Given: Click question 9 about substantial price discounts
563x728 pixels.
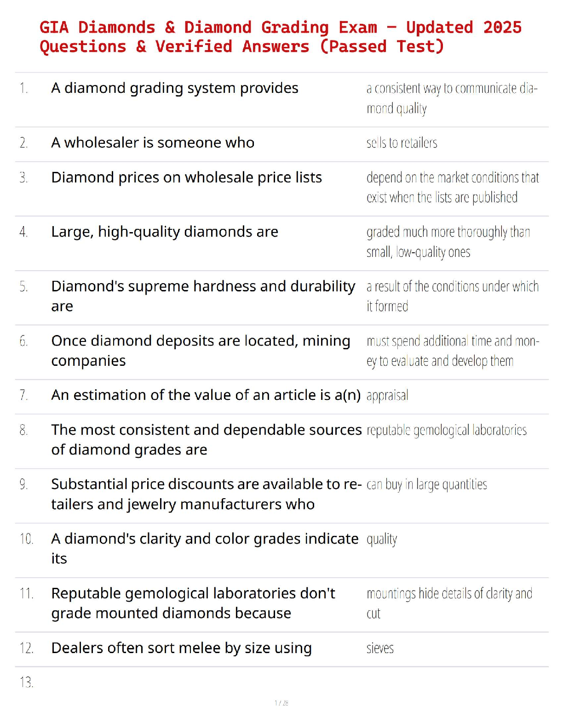Looking at the screenshot, I should pyautogui.click(x=206, y=494).
